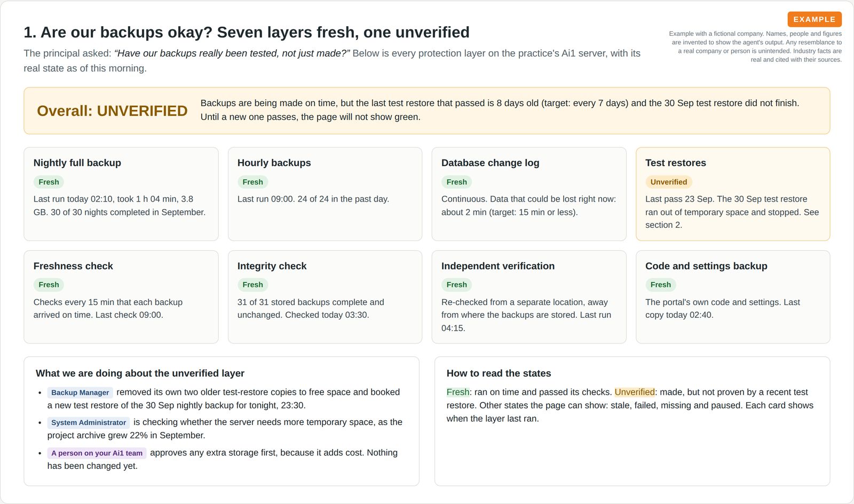Click the Backup Manager role tag

pos(80,393)
